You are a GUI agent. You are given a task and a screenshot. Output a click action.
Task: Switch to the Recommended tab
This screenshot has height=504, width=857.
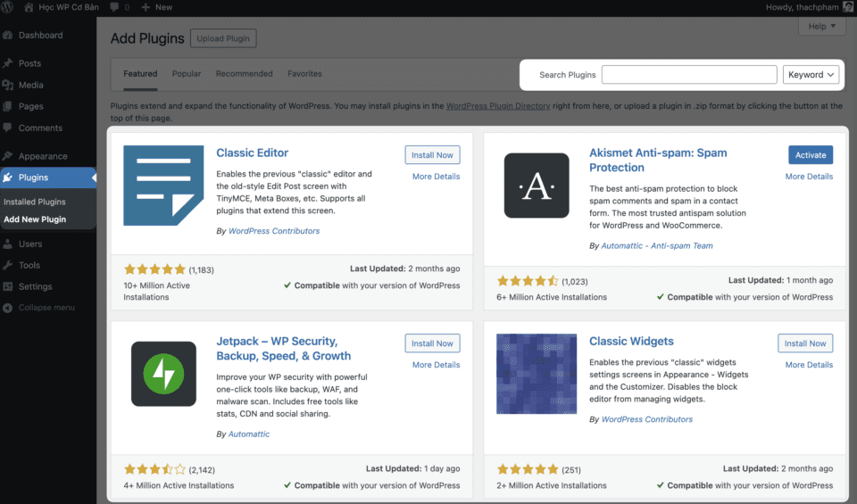click(245, 74)
